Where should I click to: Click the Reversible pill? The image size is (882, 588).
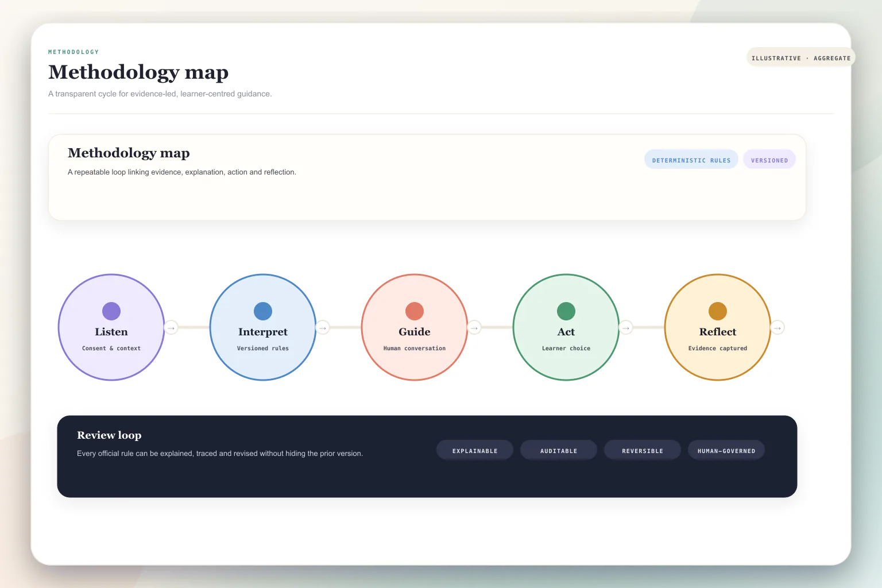coord(643,450)
